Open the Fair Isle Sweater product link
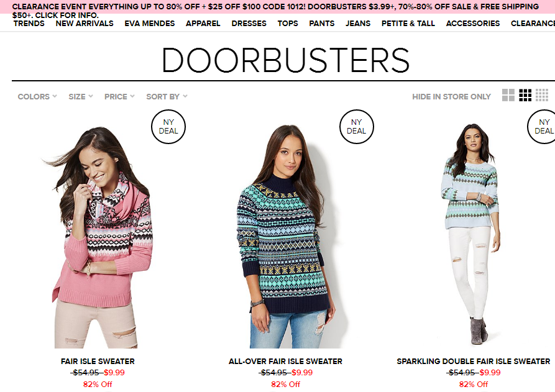555x392 pixels. 98,361
